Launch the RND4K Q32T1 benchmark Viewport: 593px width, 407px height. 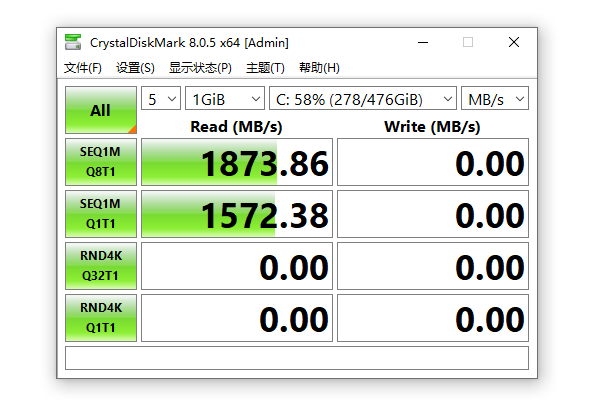(101, 266)
